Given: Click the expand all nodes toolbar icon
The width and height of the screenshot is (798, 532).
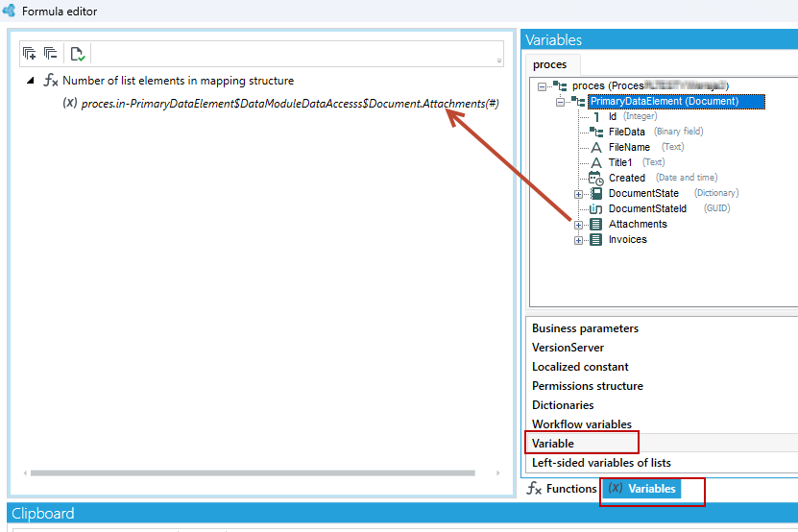Looking at the screenshot, I should pyautogui.click(x=30, y=54).
